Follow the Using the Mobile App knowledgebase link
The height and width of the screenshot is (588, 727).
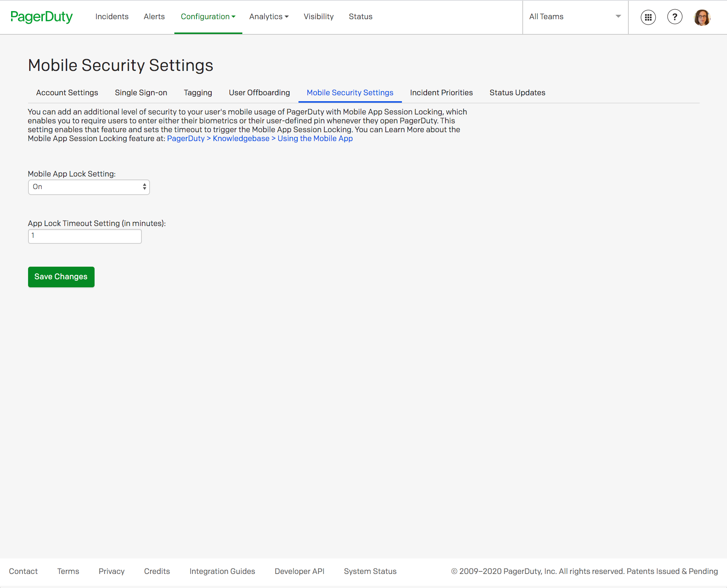[260, 139]
